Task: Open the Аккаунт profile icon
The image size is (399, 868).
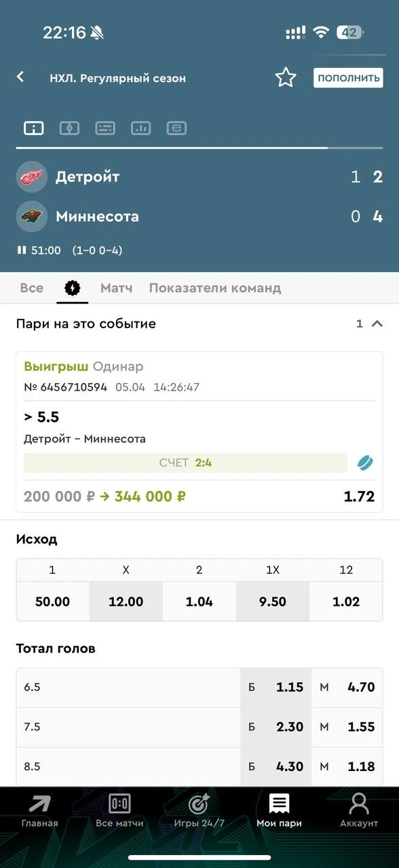Action: 358,810
